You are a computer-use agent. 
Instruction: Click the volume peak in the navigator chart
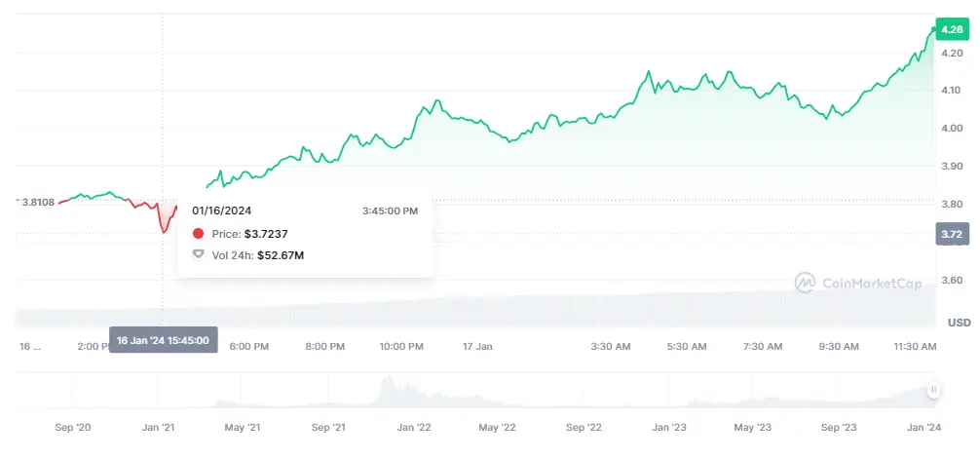coord(387,381)
